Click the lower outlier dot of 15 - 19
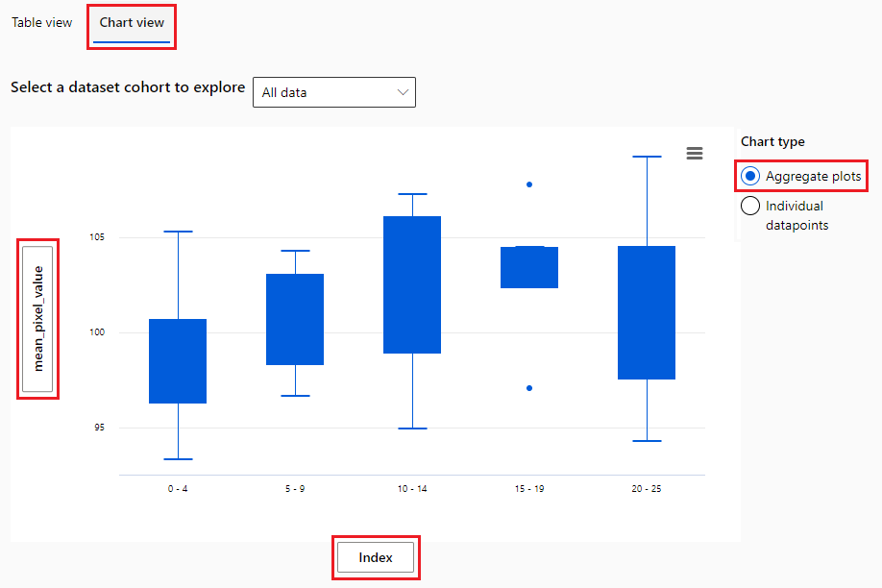Screen dimensions: 882x588 [529, 388]
